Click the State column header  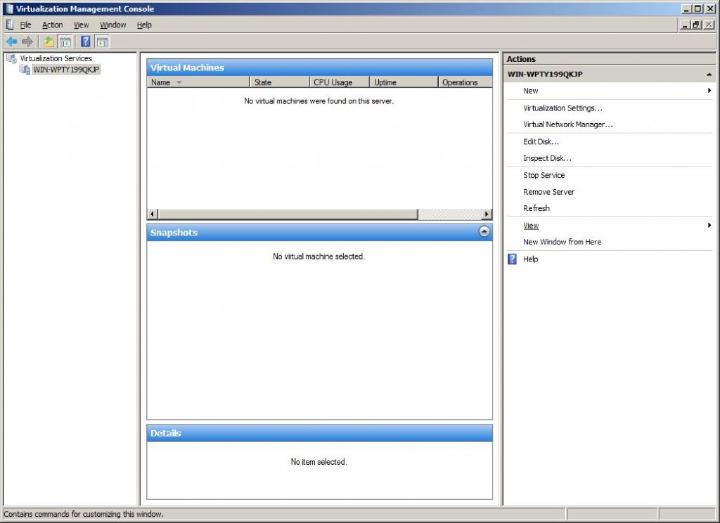click(280, 82)
